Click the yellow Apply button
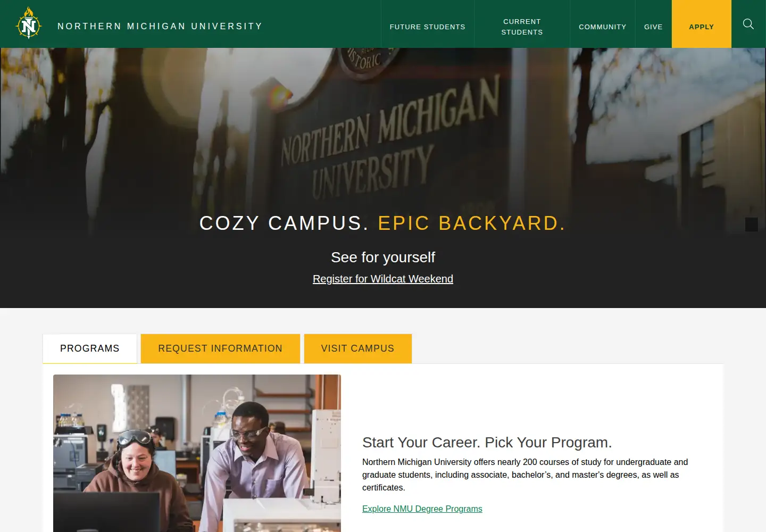 702,24
